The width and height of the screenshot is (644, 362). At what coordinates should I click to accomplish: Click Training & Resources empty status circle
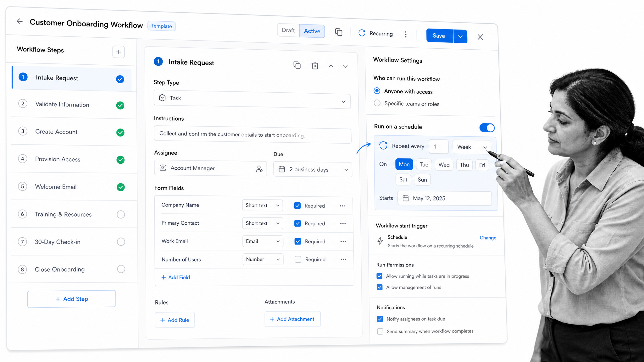coord(121,215)
